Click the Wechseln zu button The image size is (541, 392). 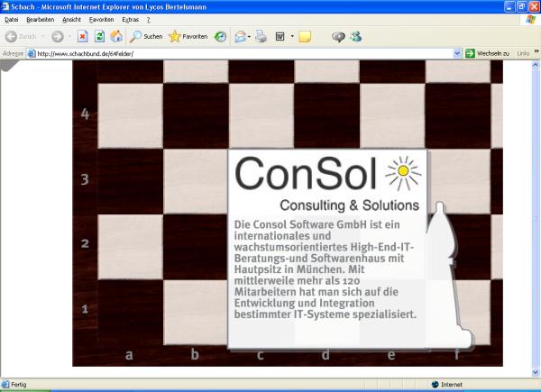tap(487, 54)
